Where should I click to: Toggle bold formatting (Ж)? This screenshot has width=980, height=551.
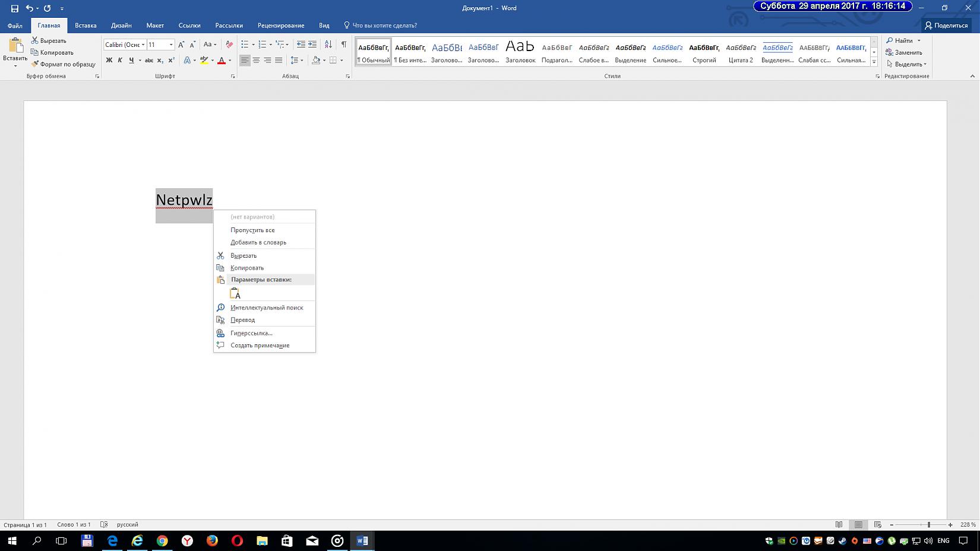(109, 61)
